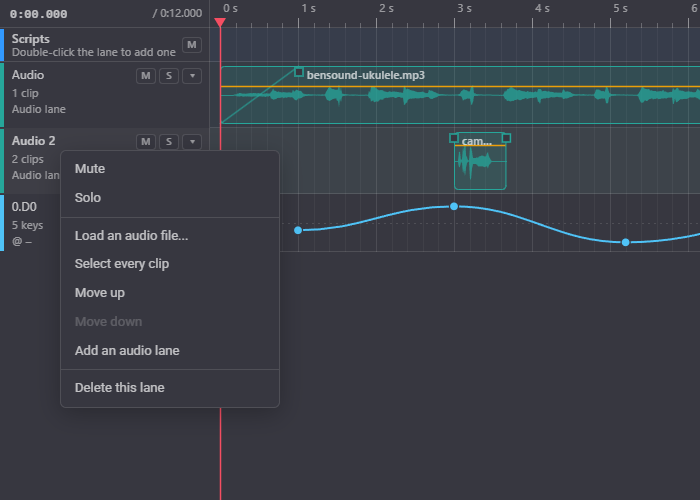Click the orange volume line of ukulele clip
Screen dimensions: 700x500
pos(460,86)
